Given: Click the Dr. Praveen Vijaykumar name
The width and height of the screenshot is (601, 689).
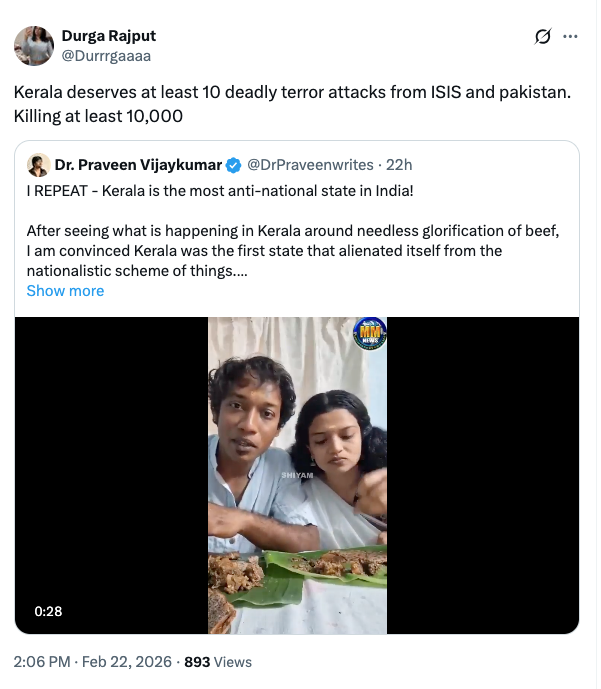Looking at the screenshot, I should (x=138, y=165).
